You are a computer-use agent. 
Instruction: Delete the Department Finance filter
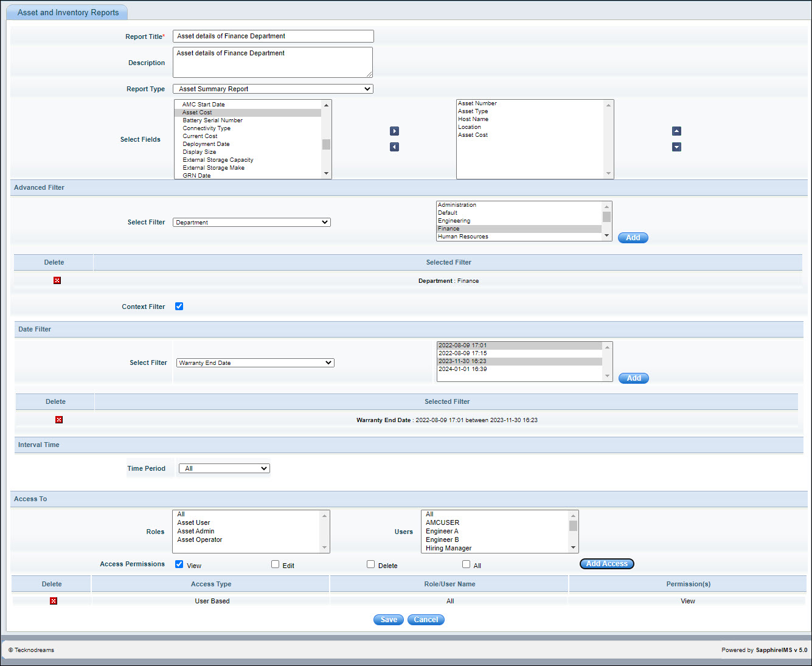(x=57, y=280)
